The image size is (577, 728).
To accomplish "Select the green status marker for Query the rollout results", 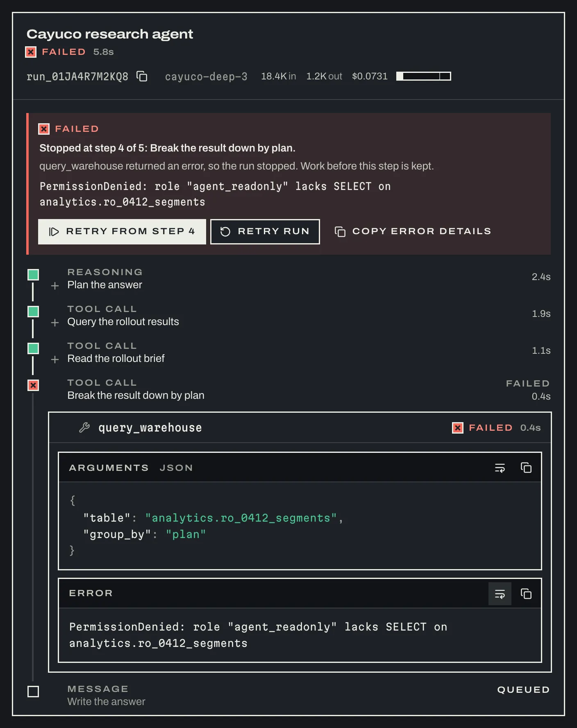I will (x=33, y=312).
